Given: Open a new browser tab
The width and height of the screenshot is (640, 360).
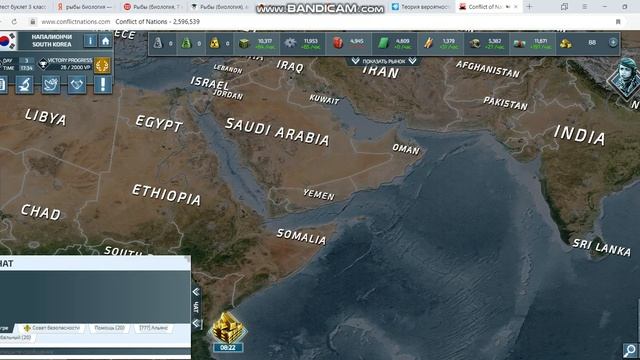Looking at the screenshot, I should point(529,7).
